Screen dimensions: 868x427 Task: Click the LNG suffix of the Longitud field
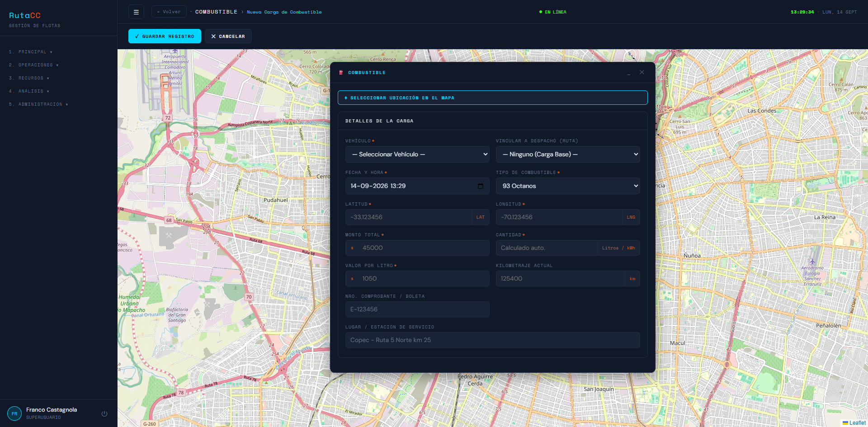pos(631,217)
